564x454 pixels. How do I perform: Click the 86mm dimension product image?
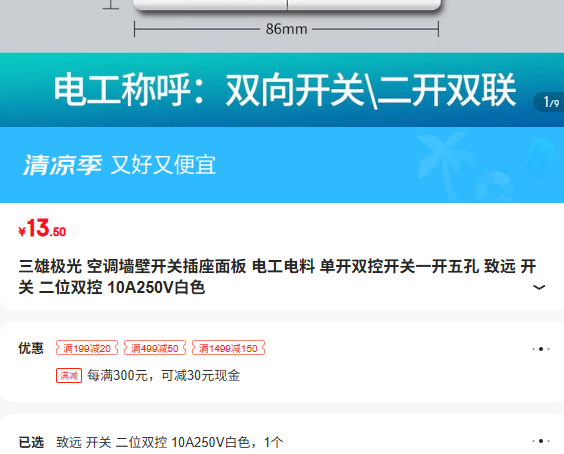point(282,26)
